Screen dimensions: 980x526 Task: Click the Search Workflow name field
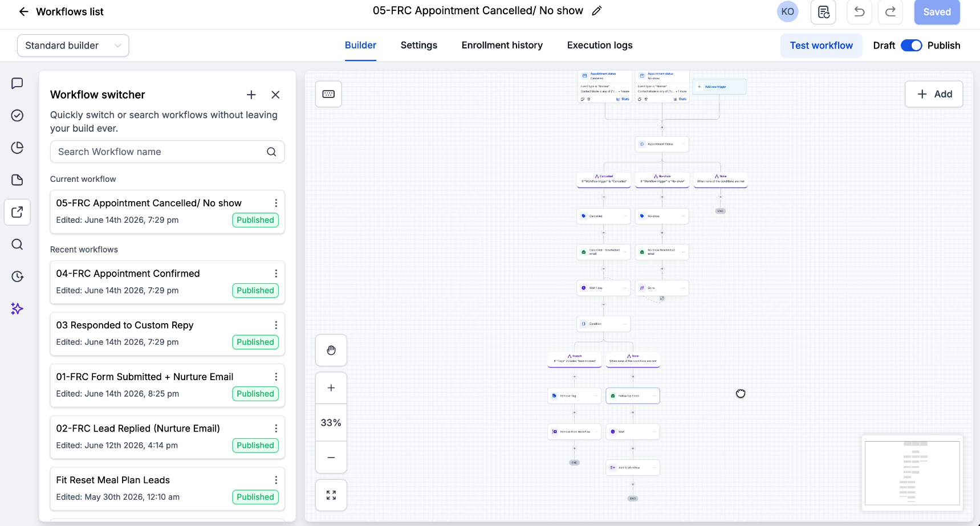point(167,152)
